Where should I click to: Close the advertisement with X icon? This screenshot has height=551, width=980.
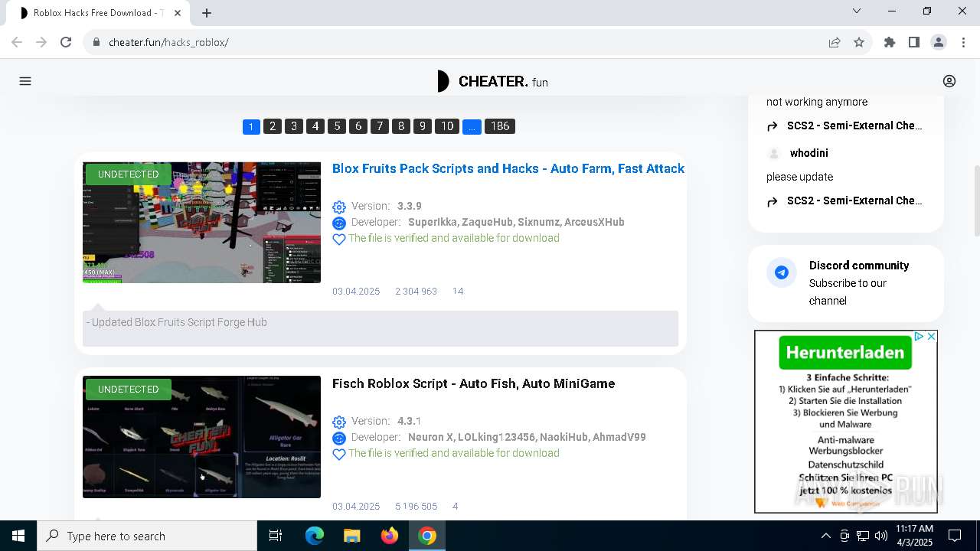click(931, 336)
